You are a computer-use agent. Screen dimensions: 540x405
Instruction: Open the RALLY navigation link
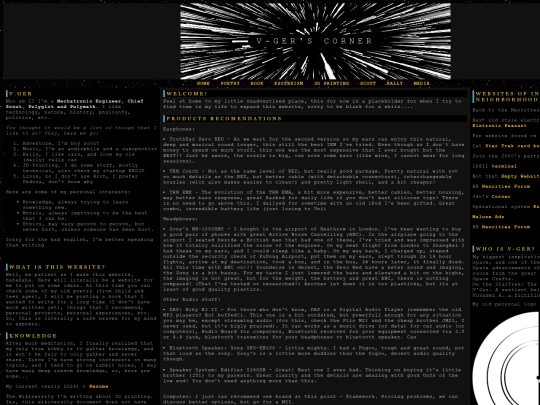[395, 83]
